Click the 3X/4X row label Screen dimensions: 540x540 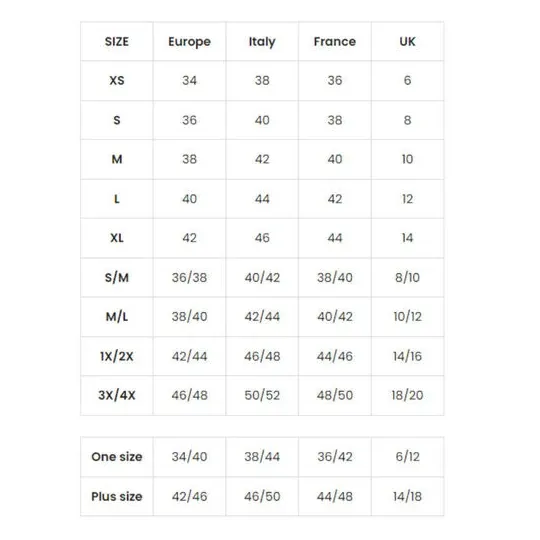[117, 395]
